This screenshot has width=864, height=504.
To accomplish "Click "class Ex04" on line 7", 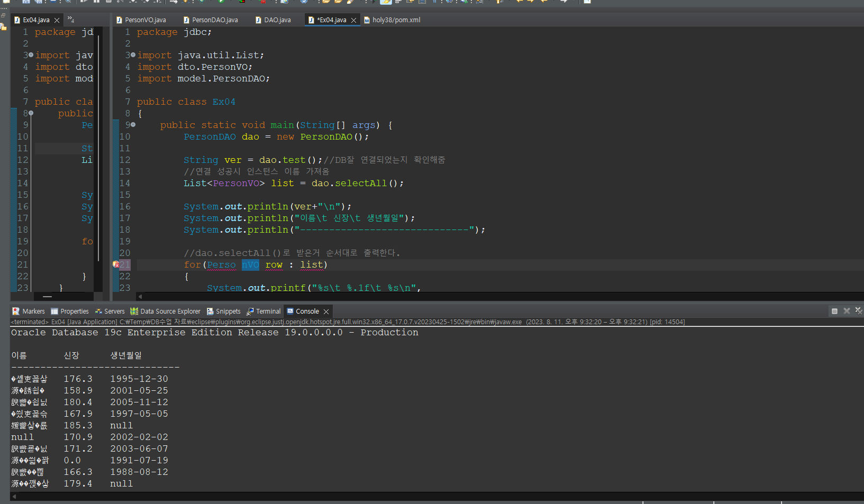I will coord(206,102).
